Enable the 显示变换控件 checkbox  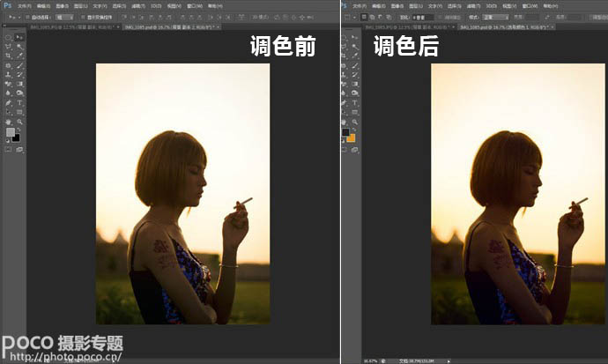tap(82, 17)
